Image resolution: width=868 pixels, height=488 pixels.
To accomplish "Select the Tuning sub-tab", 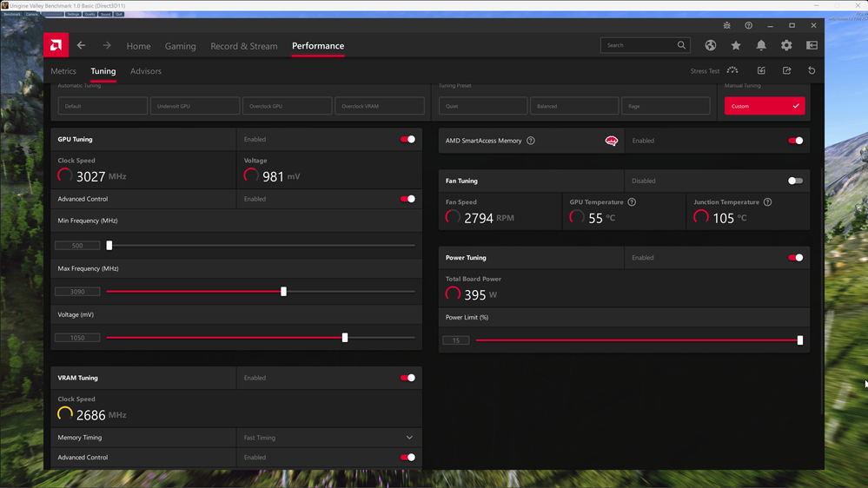I will click(x=103, y=71).
